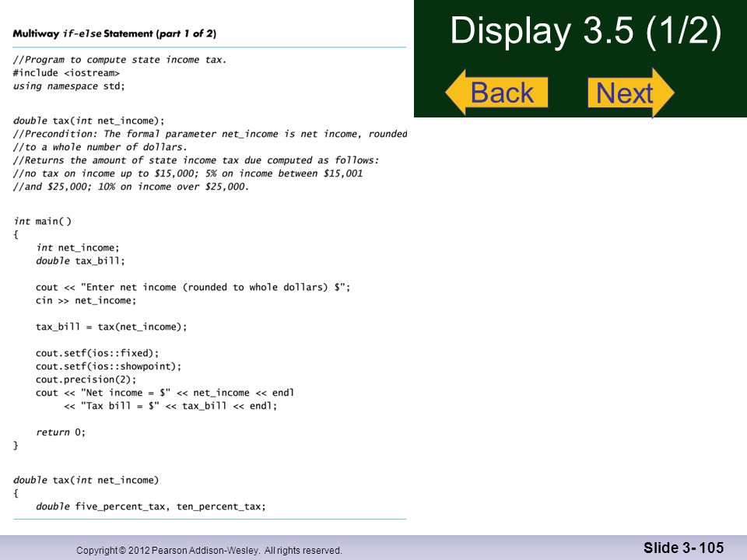Click the prototype line 'double tax(int net_income);'
Image resolution: width=747 pixels, height=560 pixels.
[x=89, y=121]
